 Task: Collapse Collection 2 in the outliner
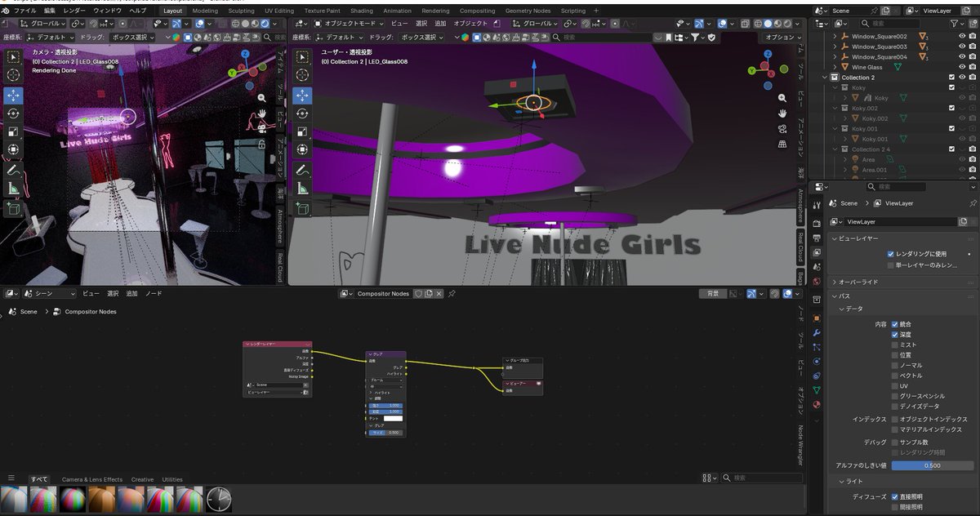point(825,78)
